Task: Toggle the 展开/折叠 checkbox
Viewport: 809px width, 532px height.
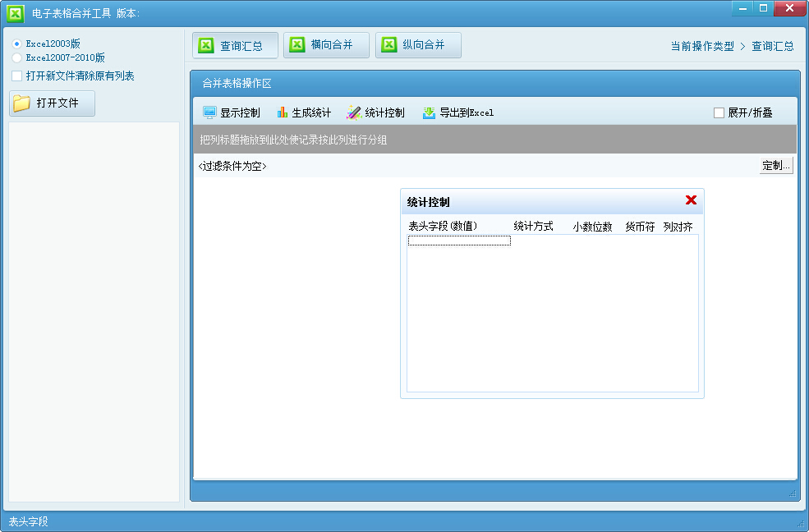Action: click(719, 112)
